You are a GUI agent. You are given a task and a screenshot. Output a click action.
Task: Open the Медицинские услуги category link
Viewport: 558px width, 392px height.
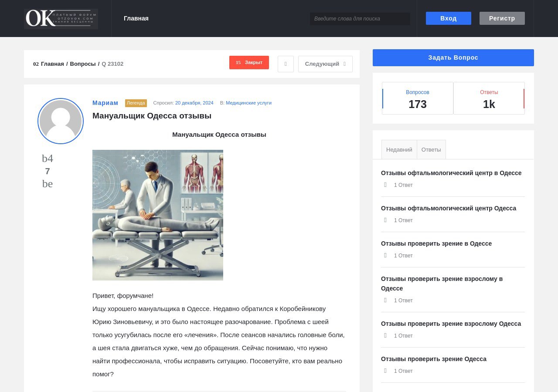248,103
